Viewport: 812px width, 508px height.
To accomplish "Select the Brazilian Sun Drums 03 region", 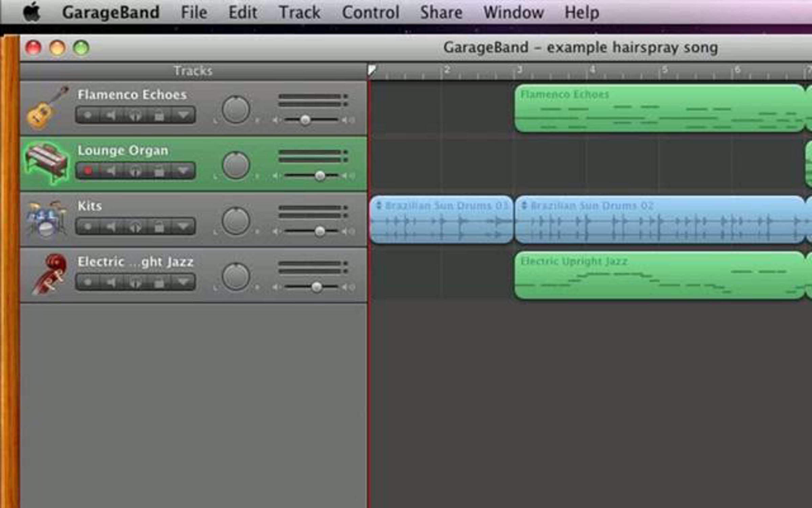I will (x=441, y=220).
